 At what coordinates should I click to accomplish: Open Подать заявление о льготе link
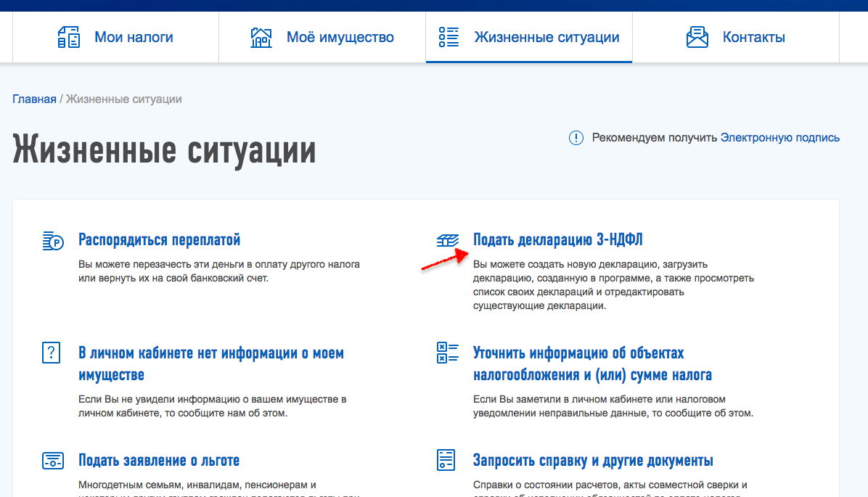click(x=158, y=460)
